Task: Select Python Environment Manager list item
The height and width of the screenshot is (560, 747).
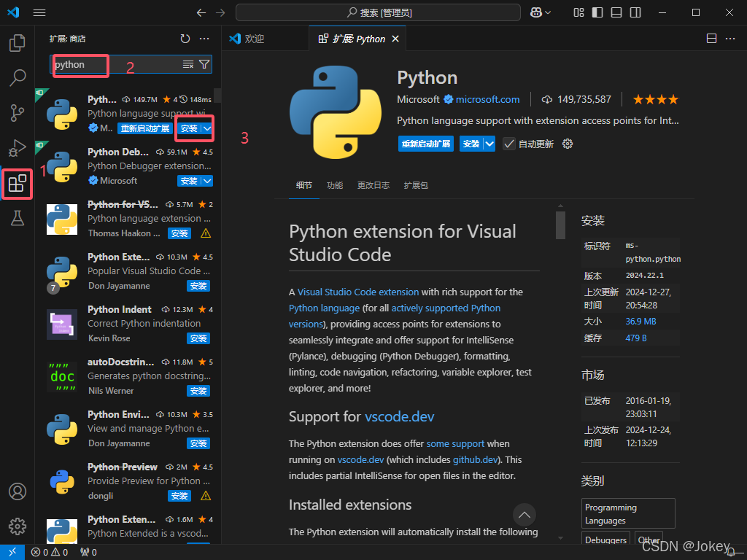Action: tap(128, 429)
